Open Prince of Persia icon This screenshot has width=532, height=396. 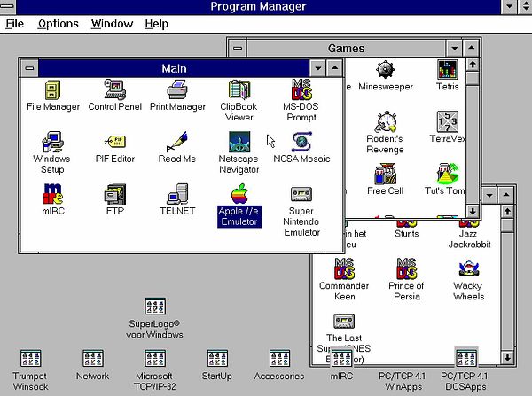(406, 268)
